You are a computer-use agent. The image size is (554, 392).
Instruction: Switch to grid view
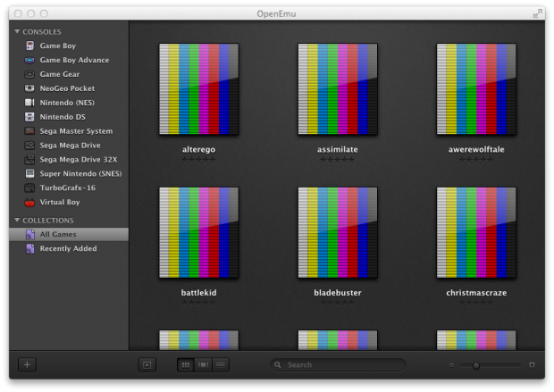pyautogui.click(x=186, y=365)
